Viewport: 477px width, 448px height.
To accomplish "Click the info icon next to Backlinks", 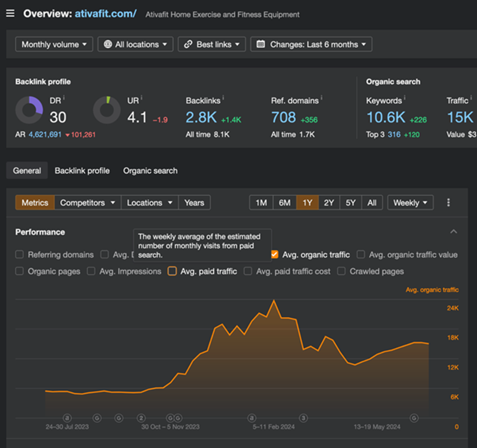I will [x=223, y=97].
